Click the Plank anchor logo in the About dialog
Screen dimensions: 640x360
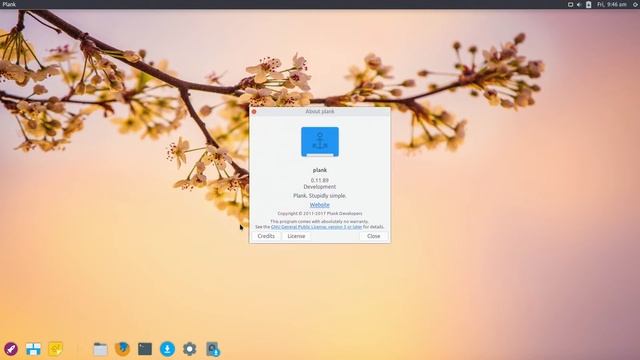click(x=320, y=142)
